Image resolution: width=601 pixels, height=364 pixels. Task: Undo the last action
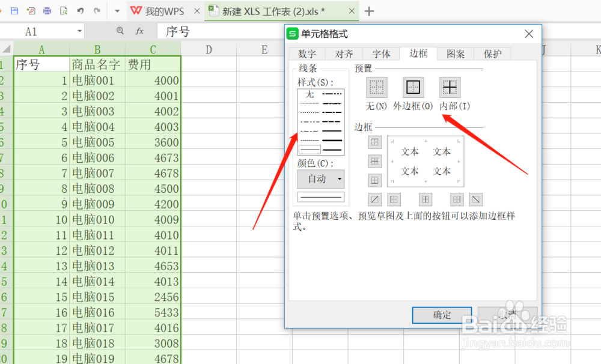click(x=81, y=10)
